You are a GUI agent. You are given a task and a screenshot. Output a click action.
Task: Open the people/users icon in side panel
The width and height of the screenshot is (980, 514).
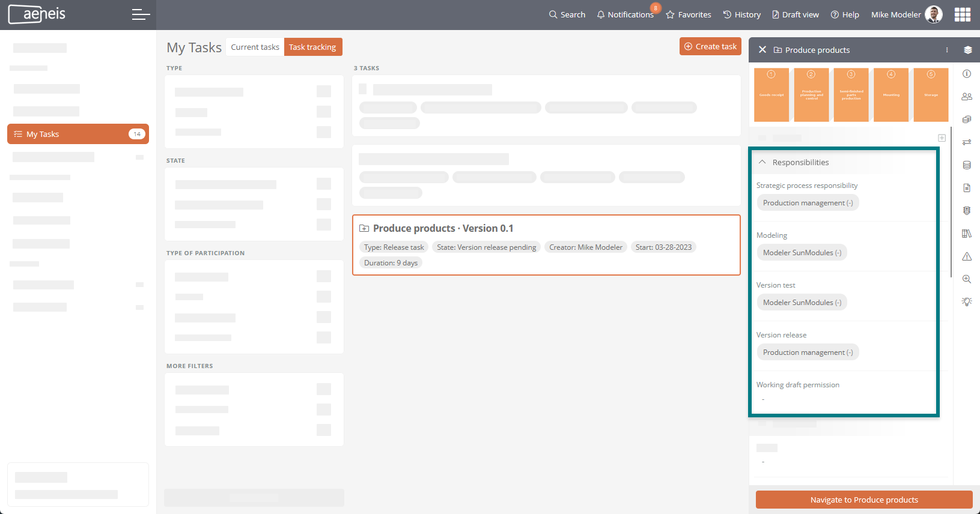(967, 97)
